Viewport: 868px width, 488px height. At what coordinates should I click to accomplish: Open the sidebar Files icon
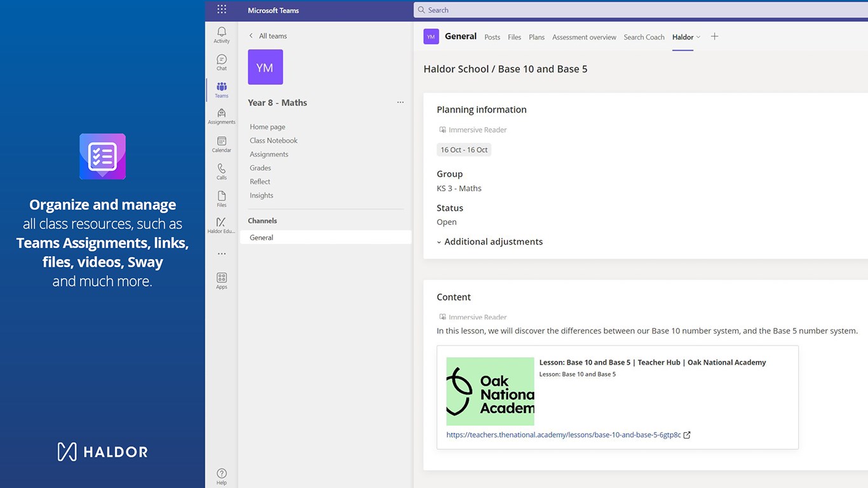221,199
